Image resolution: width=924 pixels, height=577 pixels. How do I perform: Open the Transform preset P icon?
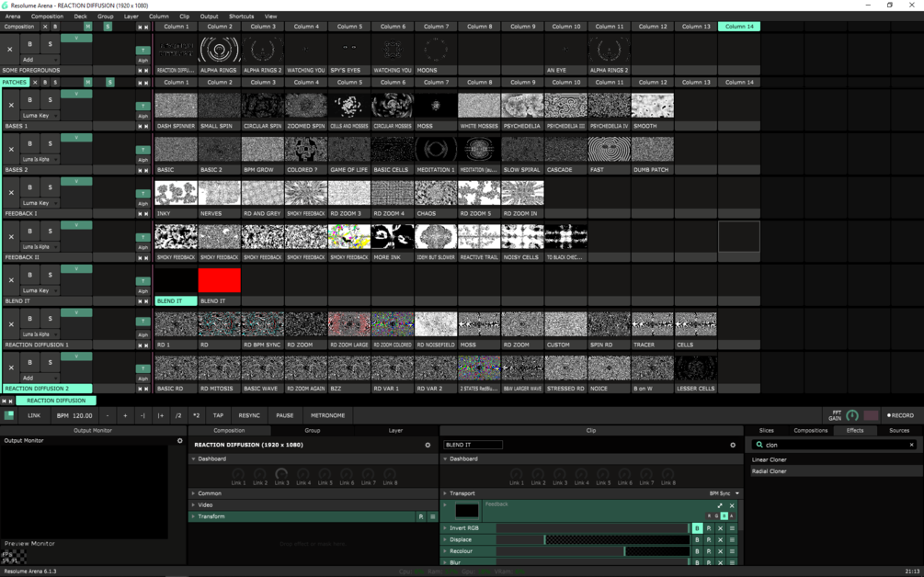point(421,517)
